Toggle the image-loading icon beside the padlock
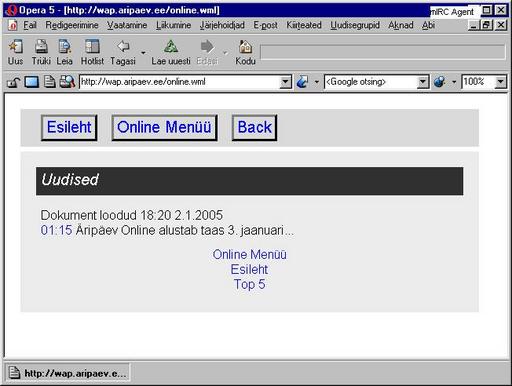Screen dimensions: 512x386 [32, 82]
